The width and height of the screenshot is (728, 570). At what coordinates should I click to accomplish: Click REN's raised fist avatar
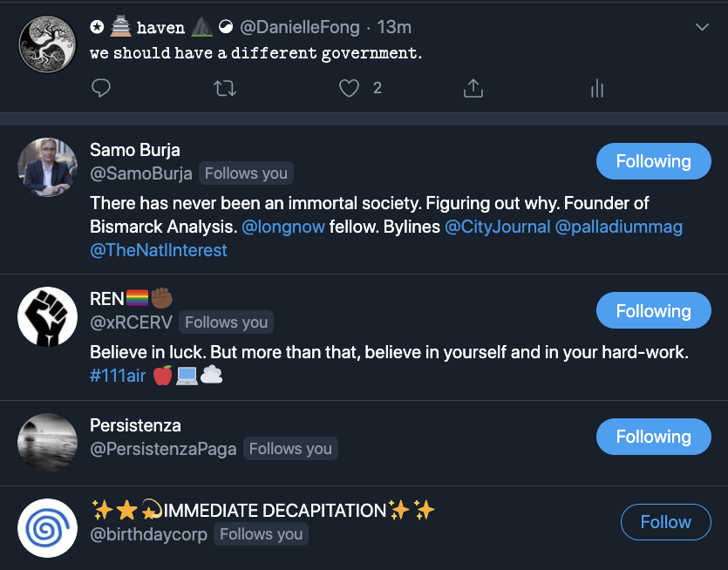pos(47,316)
